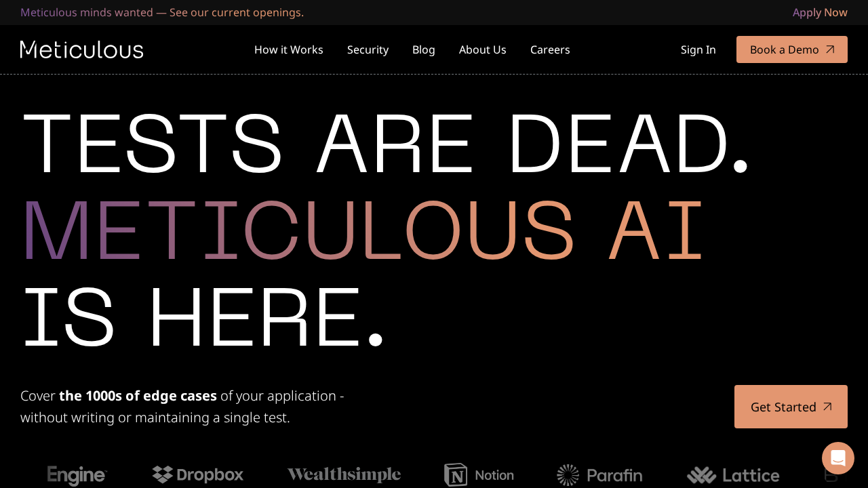The image size is (868, 488).
Task: Click the Apply Now link
Action: (820, 12)
